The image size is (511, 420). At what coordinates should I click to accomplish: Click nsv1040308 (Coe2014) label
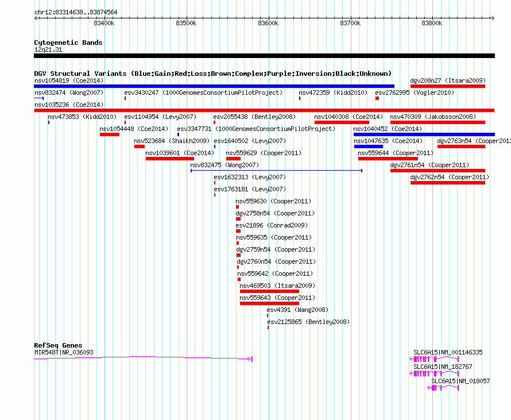tap(349, 117)
